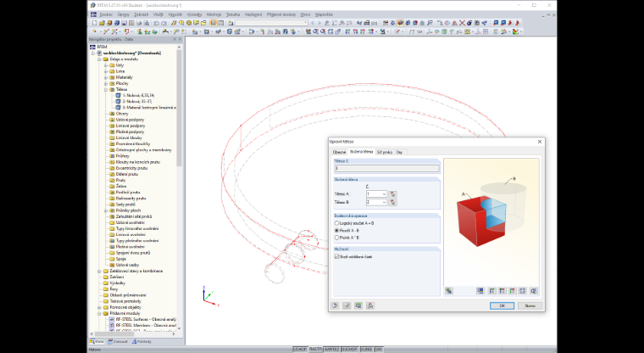The height and width of the screenshot is (353, 644).
Task: Click the view-in-X-direction icon under preview
Action: coord(491,291)
